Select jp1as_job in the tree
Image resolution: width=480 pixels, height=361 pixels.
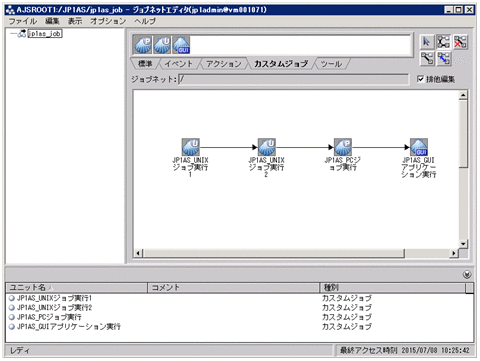45,33
